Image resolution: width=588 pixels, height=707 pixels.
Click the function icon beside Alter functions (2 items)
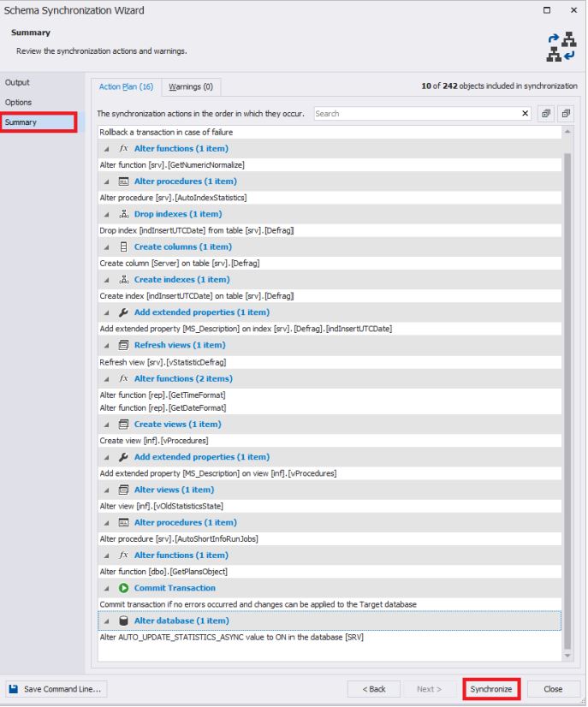pos(123,378)
